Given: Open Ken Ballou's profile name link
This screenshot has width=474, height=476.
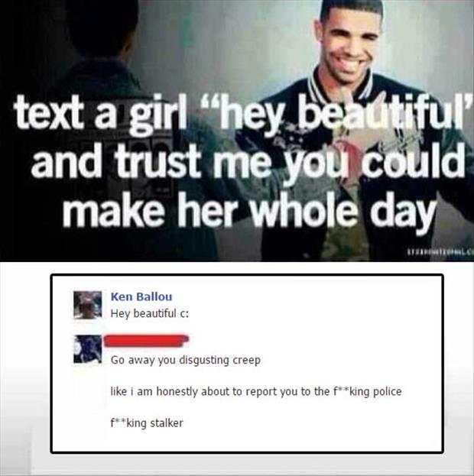Looking at the screenshot, I should tap(141, 296).
